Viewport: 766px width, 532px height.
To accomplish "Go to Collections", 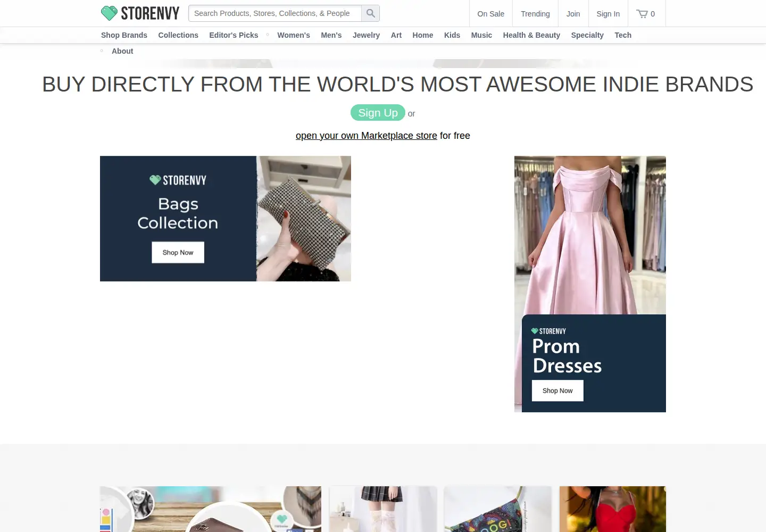I will (178, 35).
